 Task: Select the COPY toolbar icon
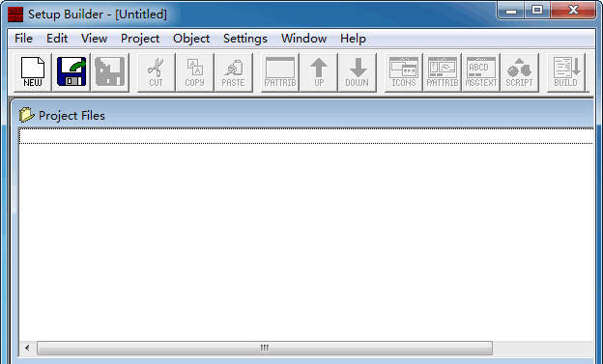coord(194,72)
